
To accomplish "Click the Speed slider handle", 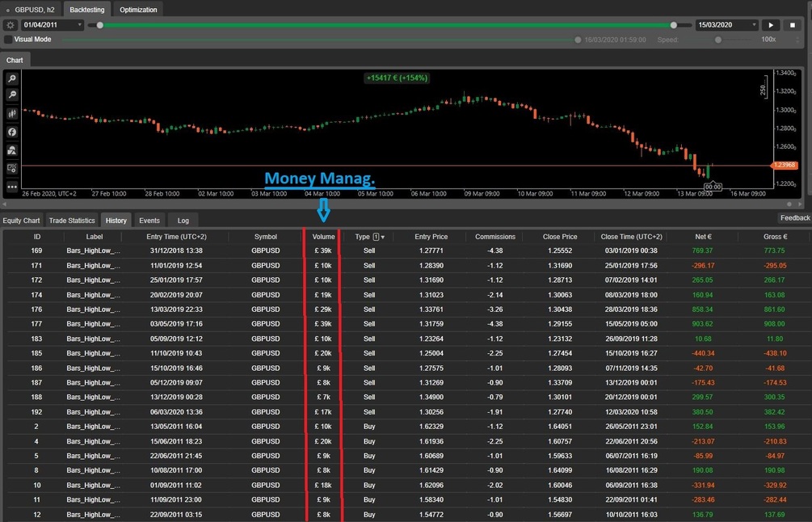I will [x=717, y=40].
